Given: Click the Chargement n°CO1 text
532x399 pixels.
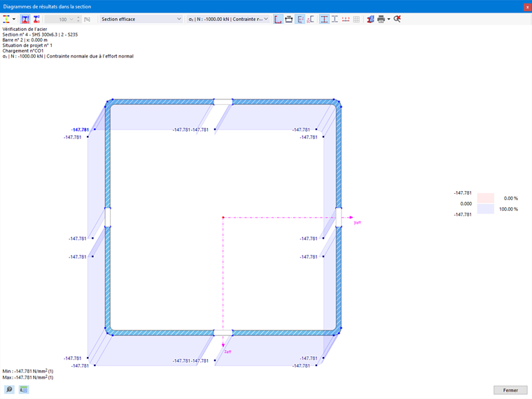Looking at the screenshot, I should click(x=22, y=51).
